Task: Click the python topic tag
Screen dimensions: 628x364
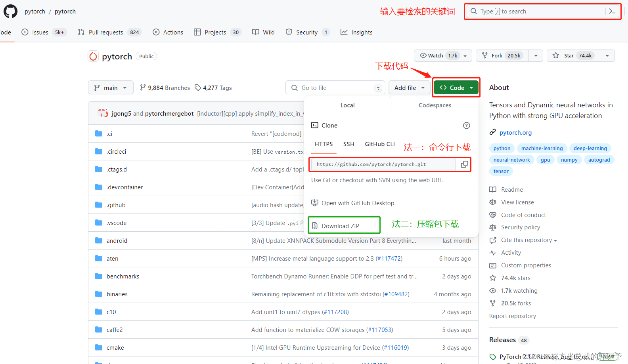Action: coord(502,148)
